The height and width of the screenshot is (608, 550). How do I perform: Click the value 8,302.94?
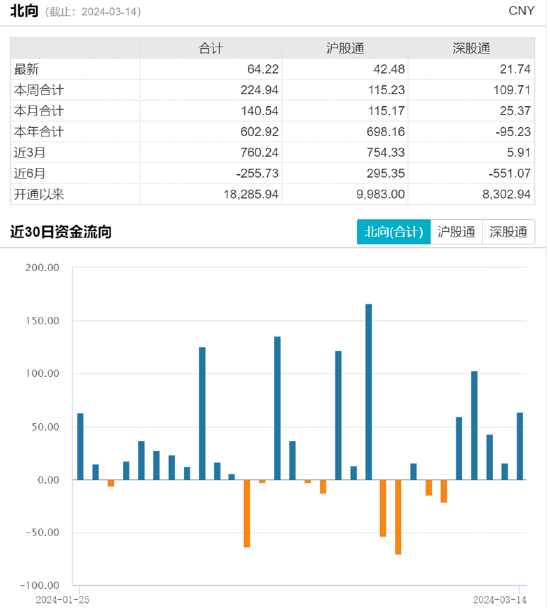(x=507, y=194)
